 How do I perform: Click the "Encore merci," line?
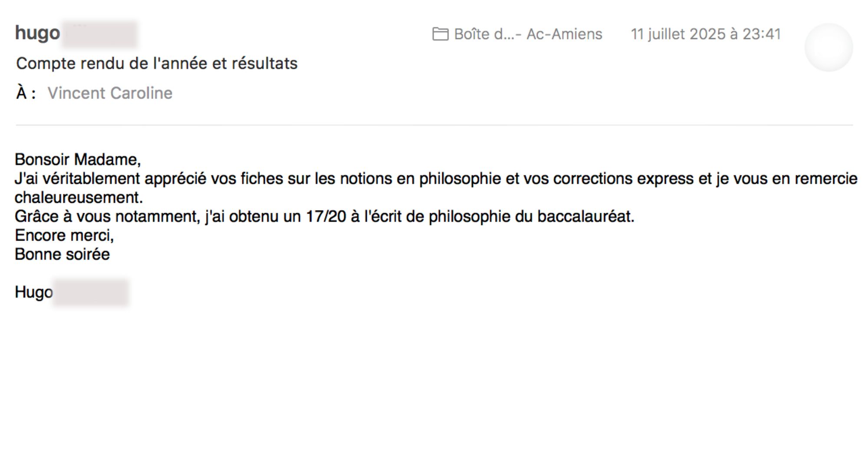click(64, 235)
